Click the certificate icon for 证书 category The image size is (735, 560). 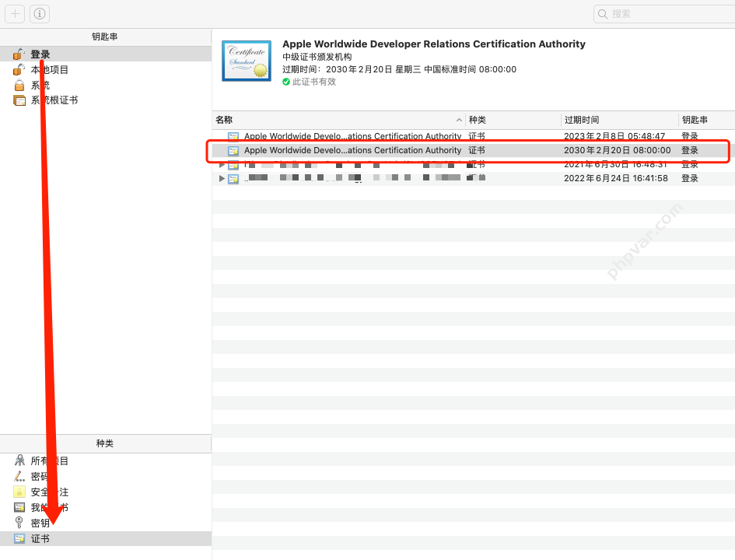(19, 538)
